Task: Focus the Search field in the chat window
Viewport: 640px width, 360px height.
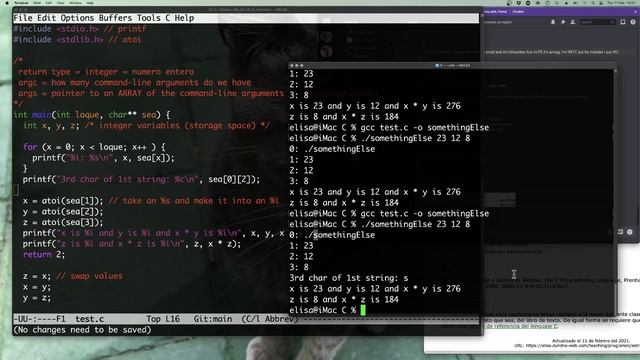Action: point(598,22)
